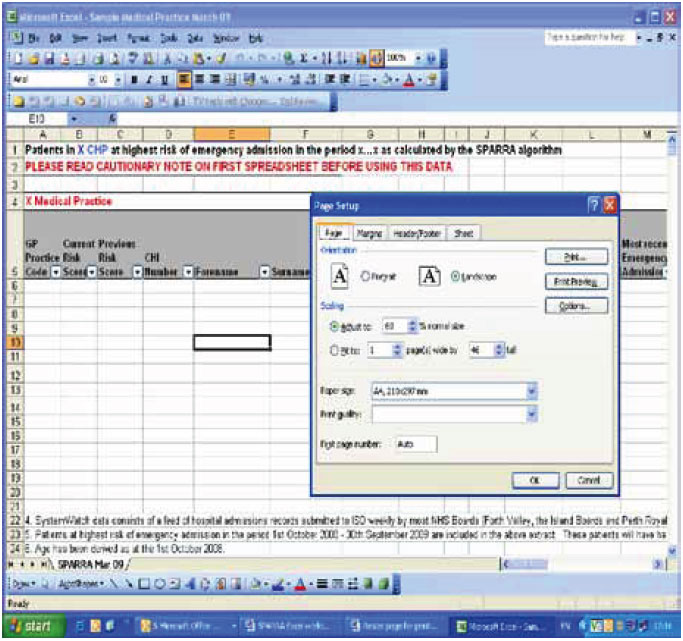Click the New workbook icon
683x641 pixels.
(x=17, y=58)
